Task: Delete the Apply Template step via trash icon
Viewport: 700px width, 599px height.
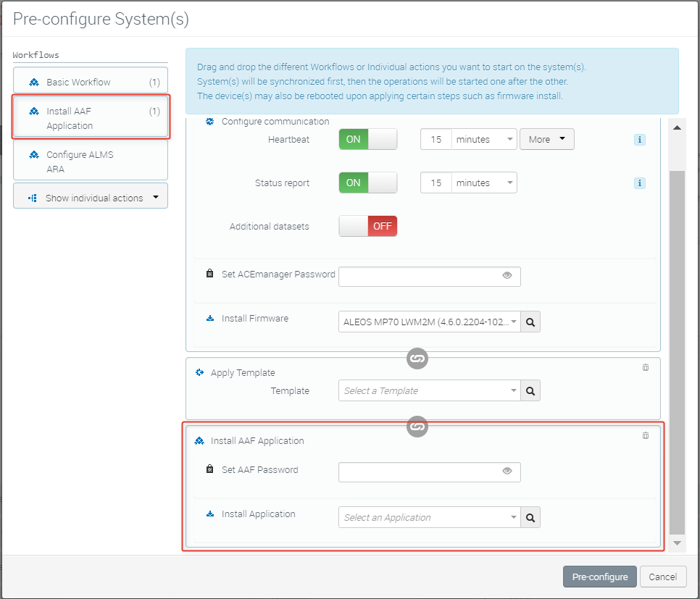Action: coord(646,367)
